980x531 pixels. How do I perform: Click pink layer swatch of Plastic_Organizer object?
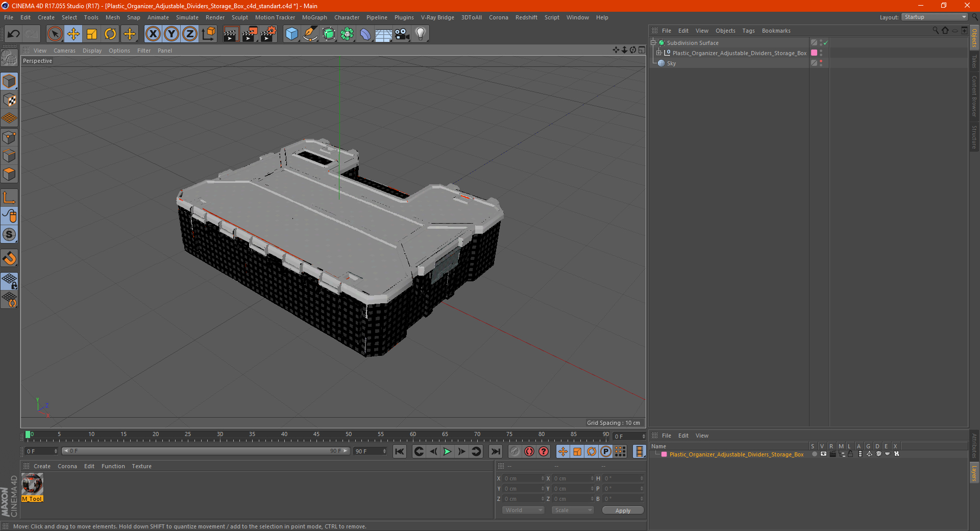point(814,53)
